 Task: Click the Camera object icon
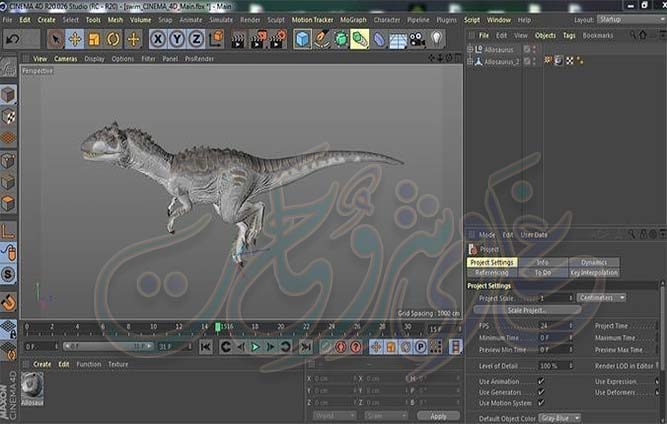(x=416, y=39)
